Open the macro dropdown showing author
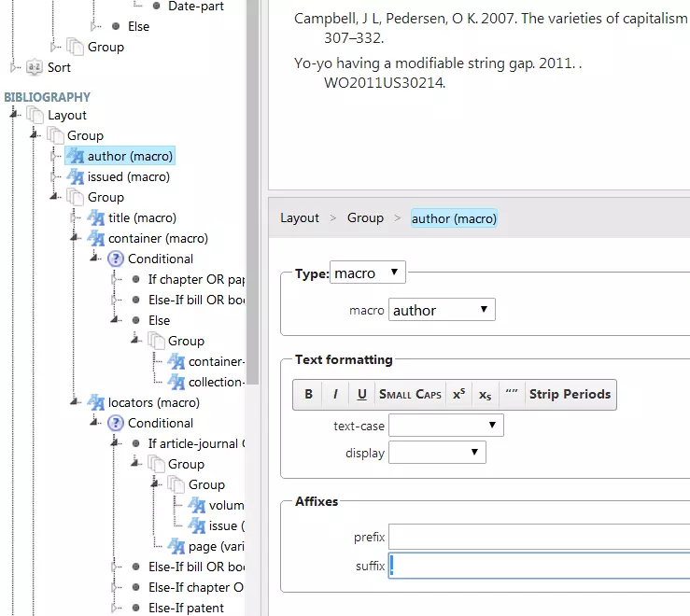The image size is (690, 616). [x=441, y=310]
